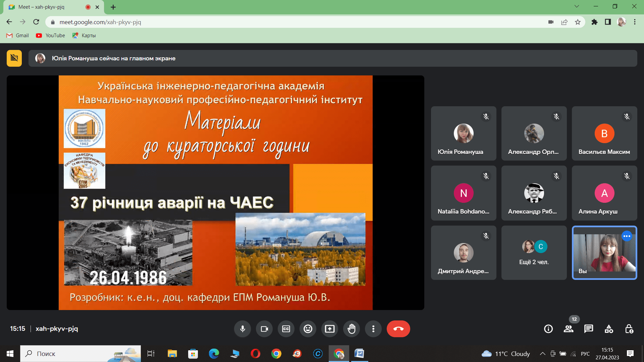This screenshot has width=644, height=362.
Task: Click Александр Ряб... participant tile
Action: pyautogui.click(x=534, y=193)
